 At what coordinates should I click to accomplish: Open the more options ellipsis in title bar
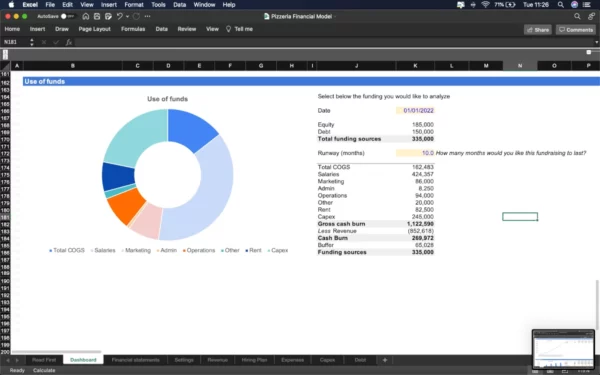click(x=147, y=16)
